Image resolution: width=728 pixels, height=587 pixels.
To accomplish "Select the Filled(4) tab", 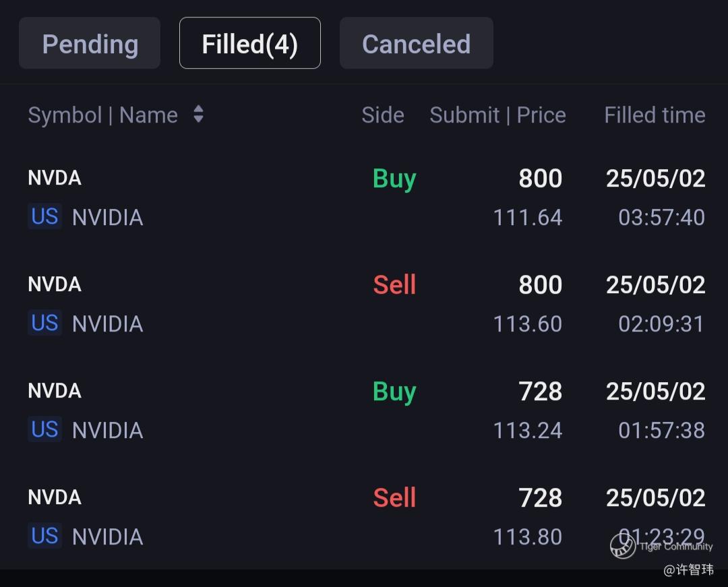I will (x=249, y=44).
